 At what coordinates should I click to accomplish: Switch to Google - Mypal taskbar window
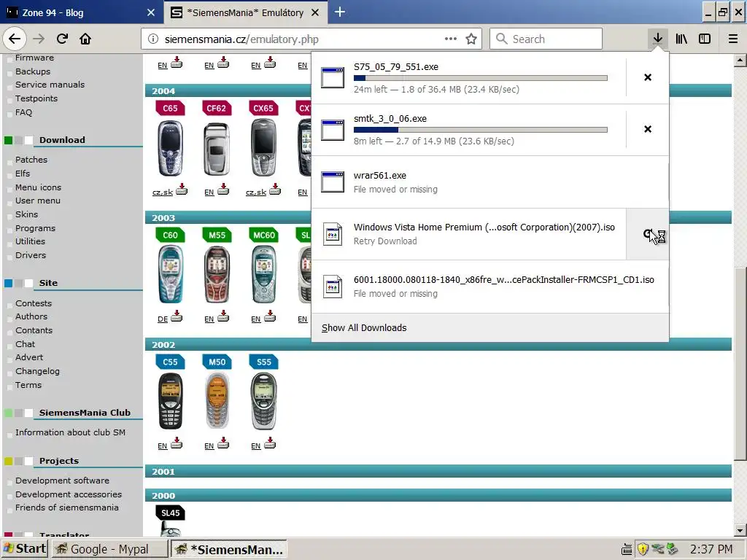[109, 549]
